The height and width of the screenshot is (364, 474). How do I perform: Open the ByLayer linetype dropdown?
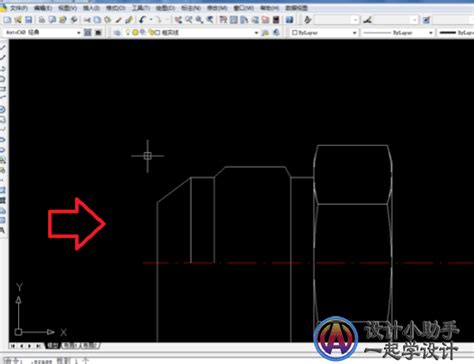click(x=430, y=33)
